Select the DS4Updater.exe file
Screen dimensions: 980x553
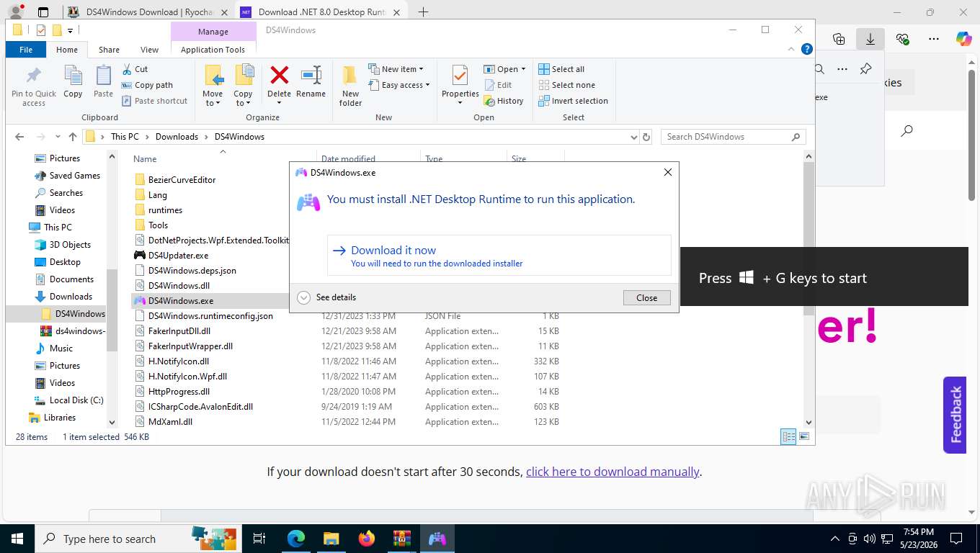(x=178, y=256)
